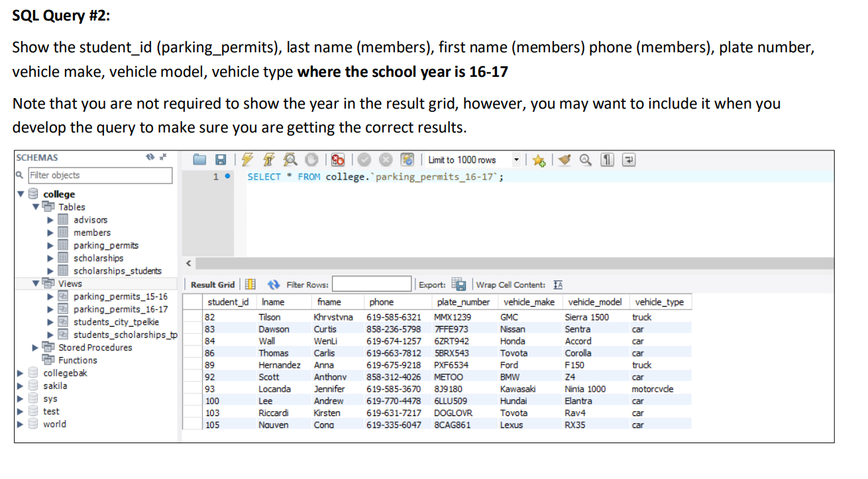Sort by the phone column header
Screen dimensions: 868x479
coord(398,302)
